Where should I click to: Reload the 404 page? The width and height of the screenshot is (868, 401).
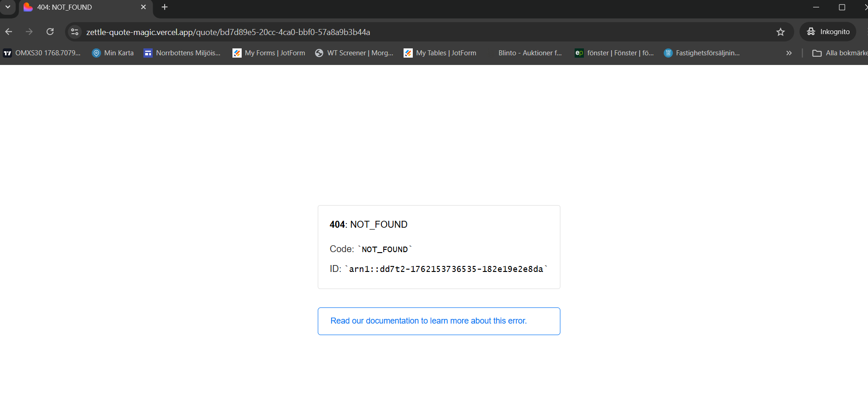tap(50, 32)
